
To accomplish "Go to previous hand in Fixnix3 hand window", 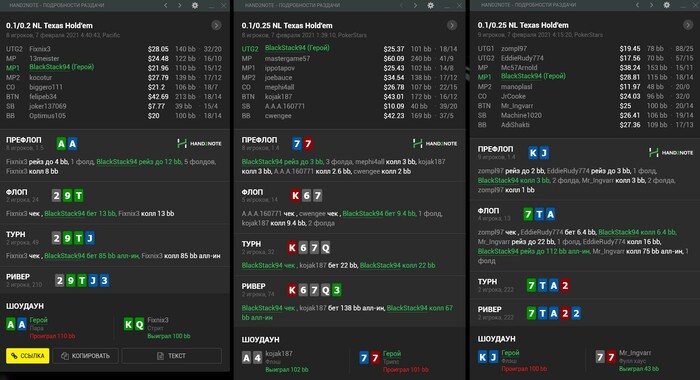I will pos(166,5).
